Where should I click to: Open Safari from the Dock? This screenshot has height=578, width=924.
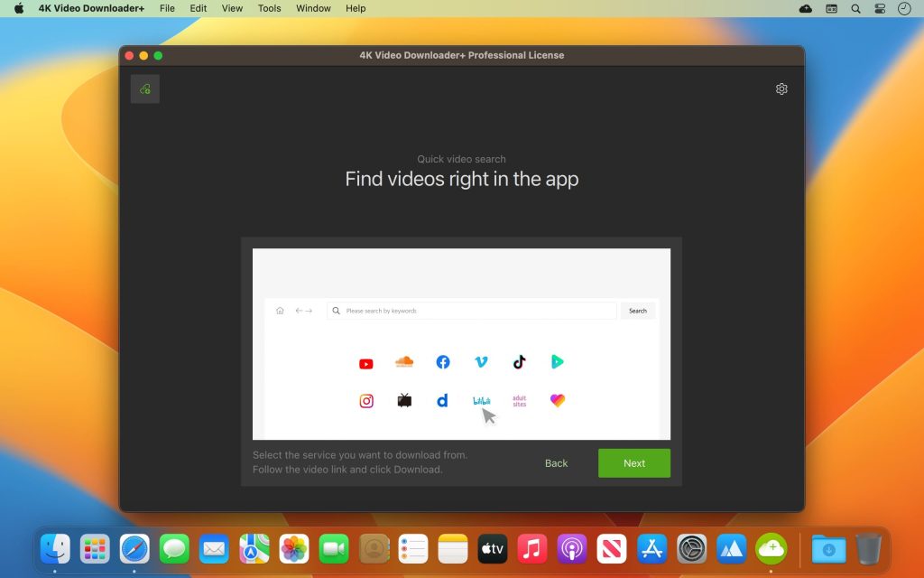pyautogui.click(x=134, y=548)
